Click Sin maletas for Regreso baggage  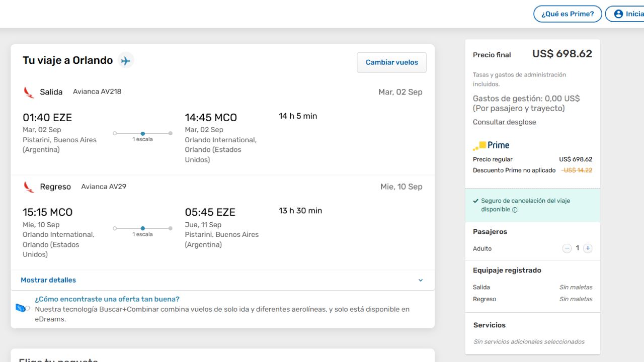pos(576,299)
